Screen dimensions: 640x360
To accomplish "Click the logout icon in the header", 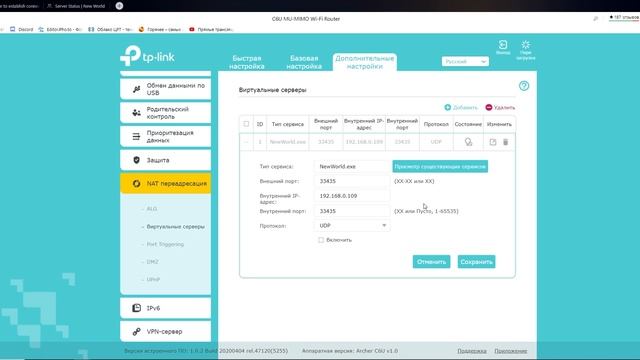I will click(503, 44).
